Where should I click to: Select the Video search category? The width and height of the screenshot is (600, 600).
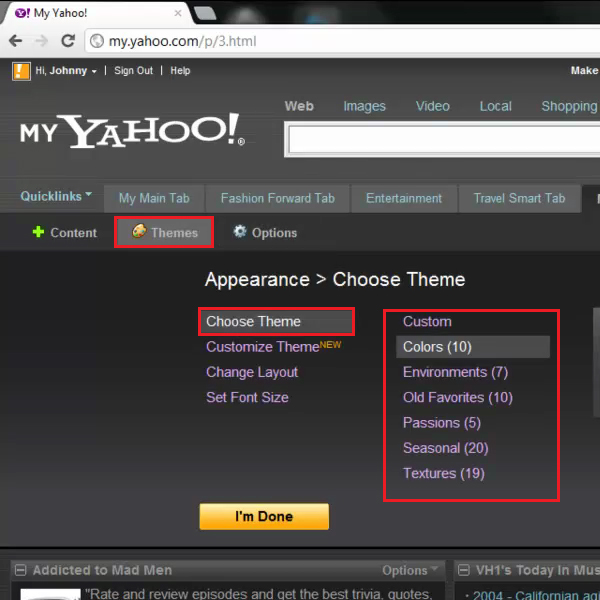tap(433, 106)
